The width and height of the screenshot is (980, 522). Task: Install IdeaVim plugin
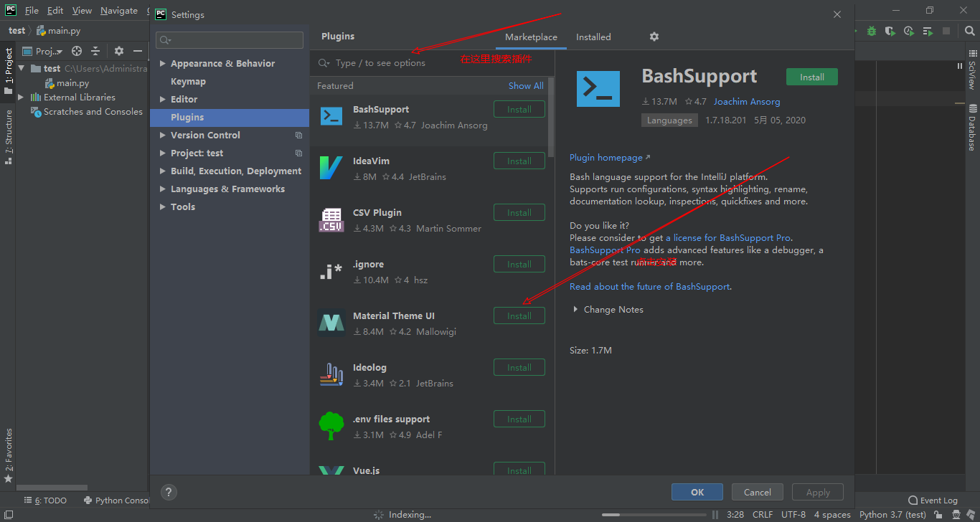pos(519,161)
